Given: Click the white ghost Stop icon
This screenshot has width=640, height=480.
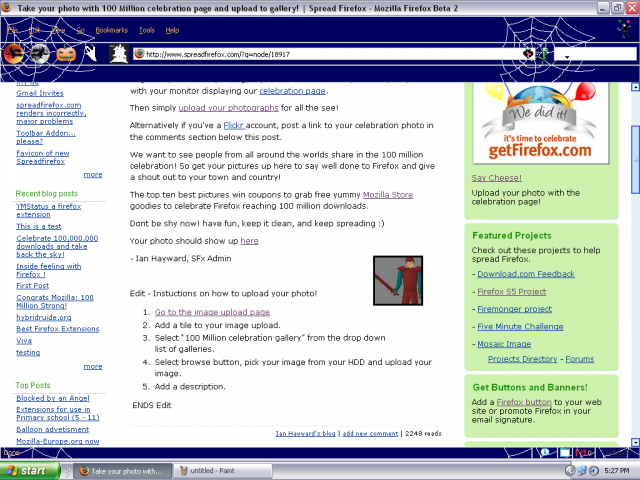Looking at the screenshot, I should coord(92,53).
